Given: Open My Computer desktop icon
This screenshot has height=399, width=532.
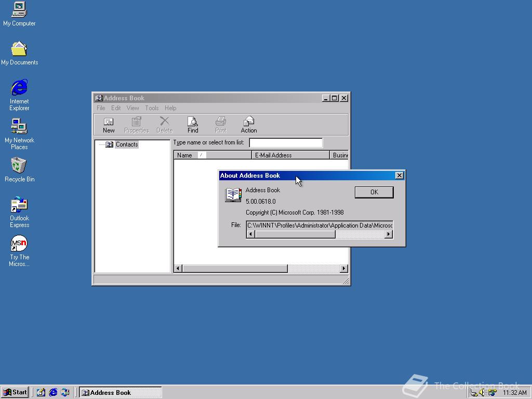Looking at the screenshot, I should (19, 14).
